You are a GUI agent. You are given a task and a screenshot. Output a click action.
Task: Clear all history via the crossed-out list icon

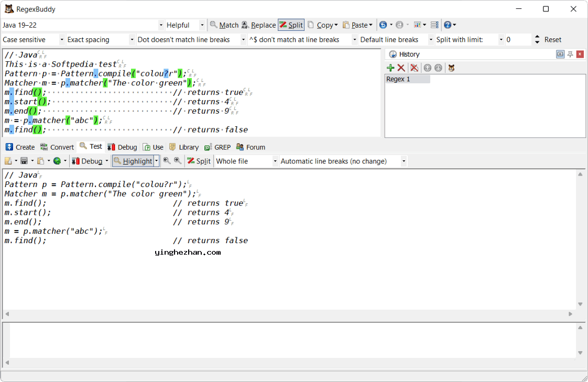coord(414,68)
